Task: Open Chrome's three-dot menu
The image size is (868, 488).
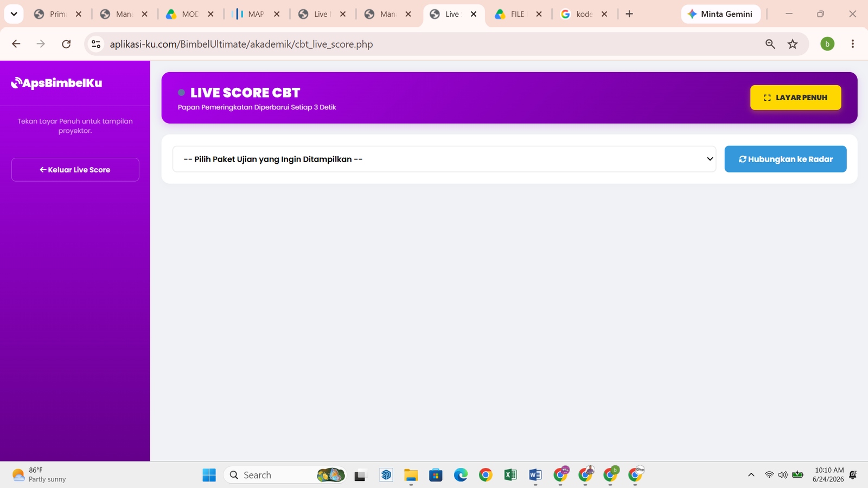Action: pos(853,44)
